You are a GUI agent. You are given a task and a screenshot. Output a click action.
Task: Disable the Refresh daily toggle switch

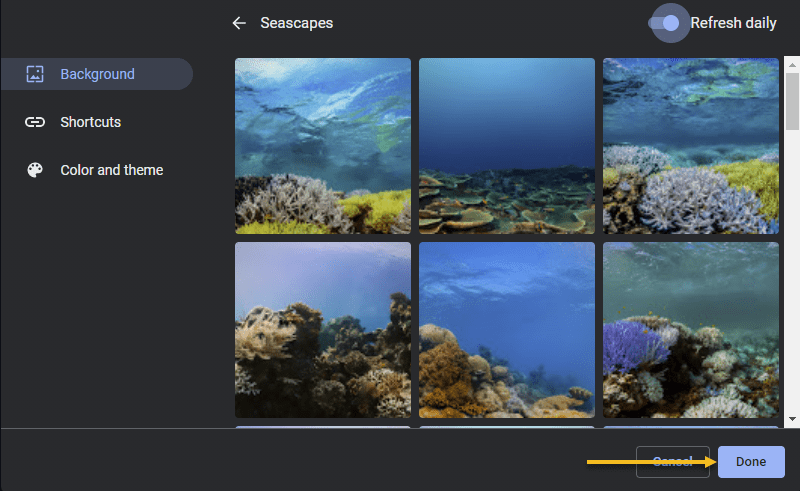[x=665, y=23]
